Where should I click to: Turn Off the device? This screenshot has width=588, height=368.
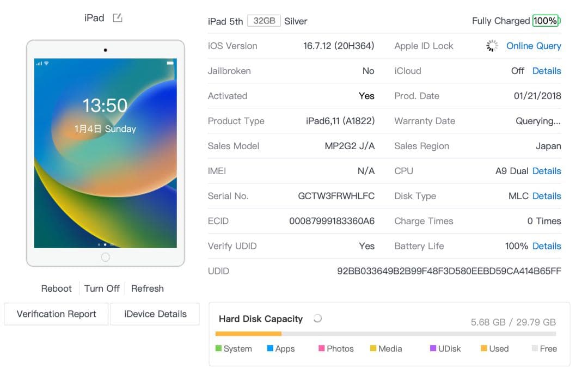pos(102,289)
